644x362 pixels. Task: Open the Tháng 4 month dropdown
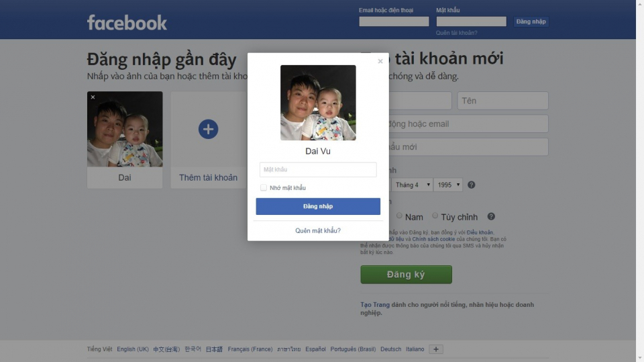[x=411, y=185]
